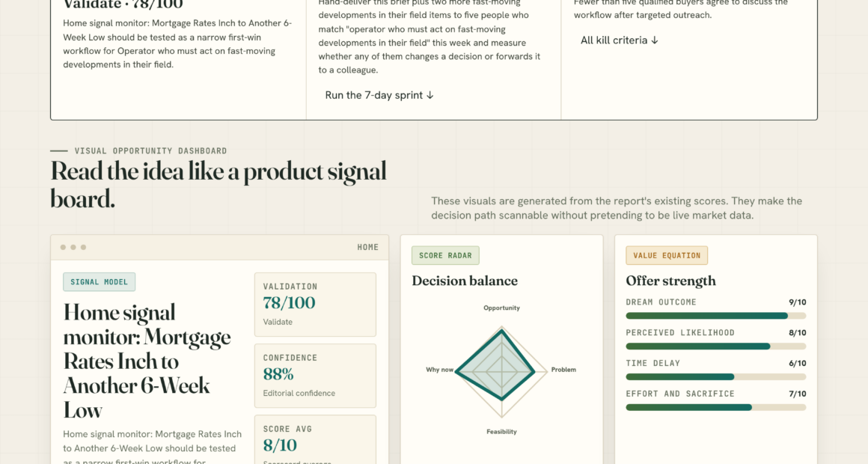Screen dimensions: 868x464
Task: Click the Dream Outcome progress bar
Action: [x=716, y=316]
